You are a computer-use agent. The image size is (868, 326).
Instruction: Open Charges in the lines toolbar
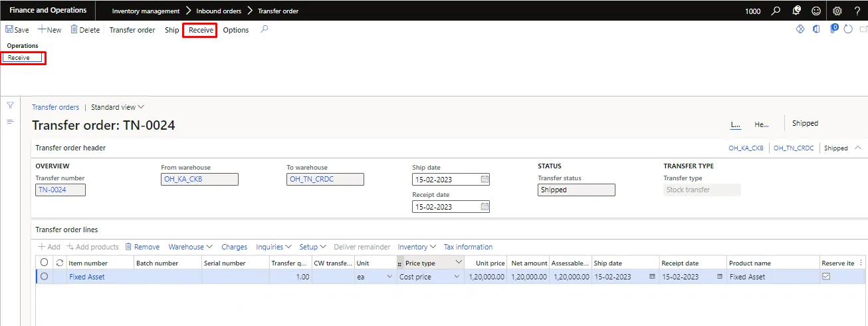[234, 247]
